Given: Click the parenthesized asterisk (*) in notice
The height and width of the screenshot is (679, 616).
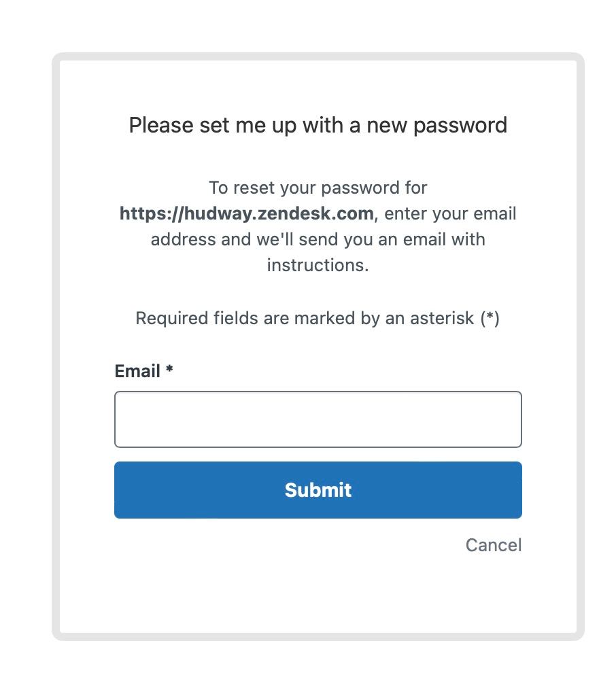Looking at the screenshot, I should 490,318.
